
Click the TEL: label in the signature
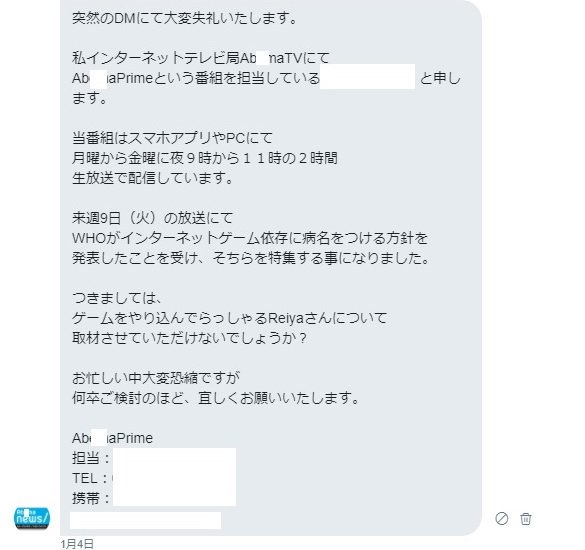pyautogui.click(x=91, y=478)
